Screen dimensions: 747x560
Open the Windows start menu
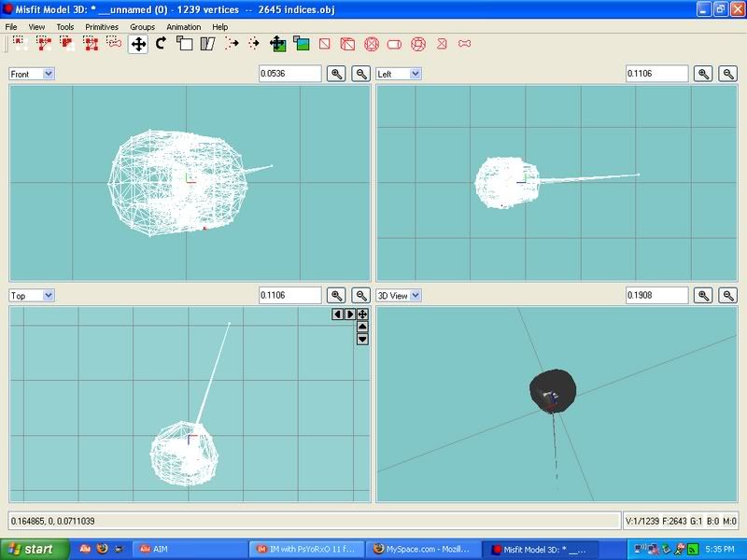click(35, 549)
